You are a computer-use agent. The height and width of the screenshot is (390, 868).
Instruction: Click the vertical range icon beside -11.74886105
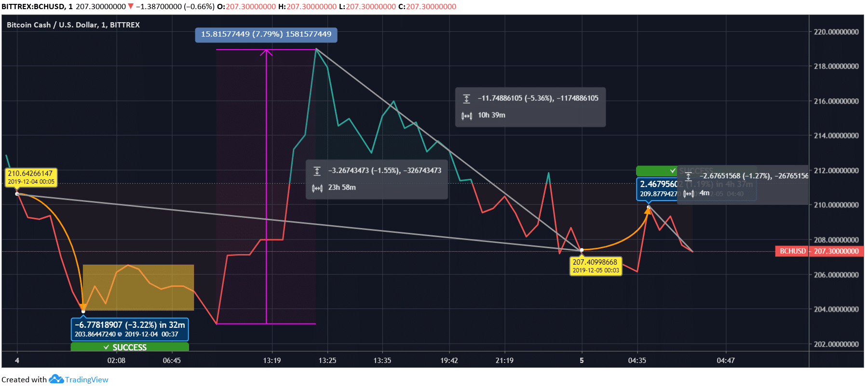(x=466, y=99)
